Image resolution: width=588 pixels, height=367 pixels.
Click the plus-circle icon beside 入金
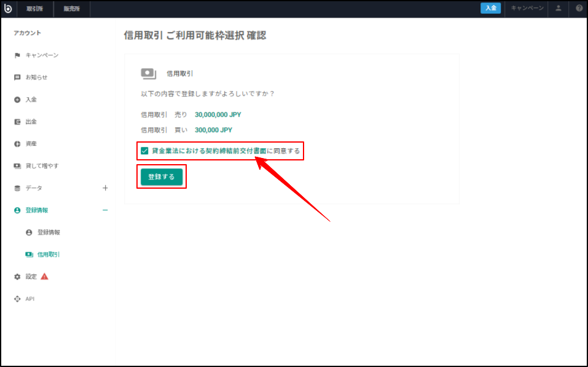coord(17,100)
